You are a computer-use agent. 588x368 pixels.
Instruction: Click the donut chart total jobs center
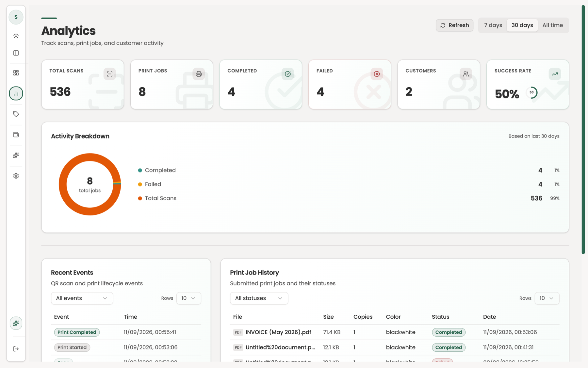[90, 184]
